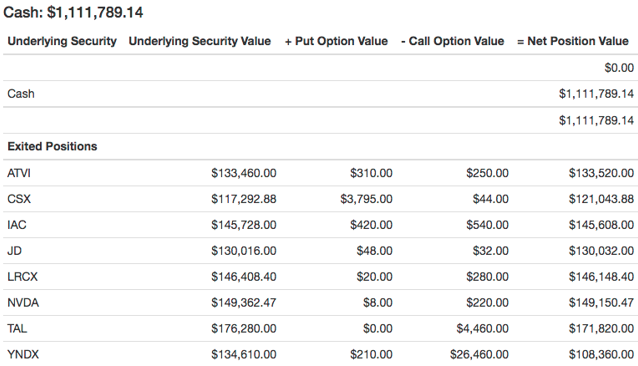Click the LRCX ticker row label
This screenshot has height=366, width=638.
point(22,277)
